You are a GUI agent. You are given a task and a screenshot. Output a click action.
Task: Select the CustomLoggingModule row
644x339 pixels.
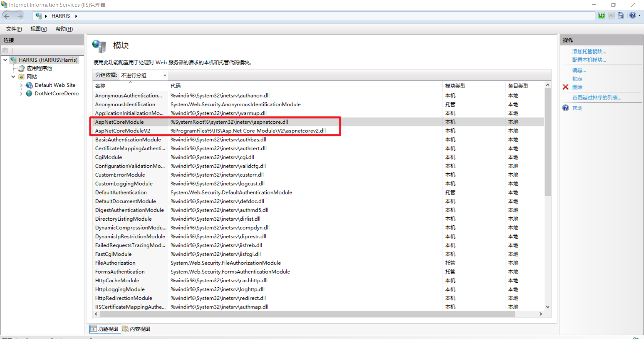click(318, 184)
